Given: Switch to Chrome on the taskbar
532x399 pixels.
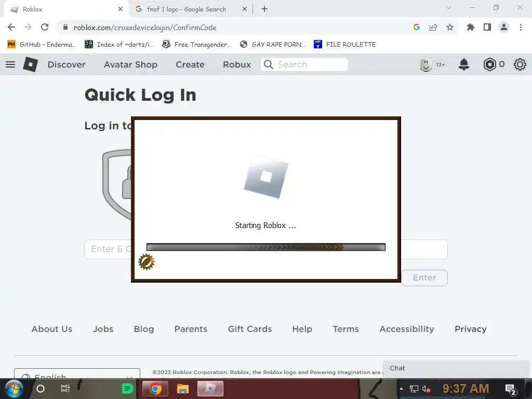Looking at the screenshot, I should [x=155, y=389].
